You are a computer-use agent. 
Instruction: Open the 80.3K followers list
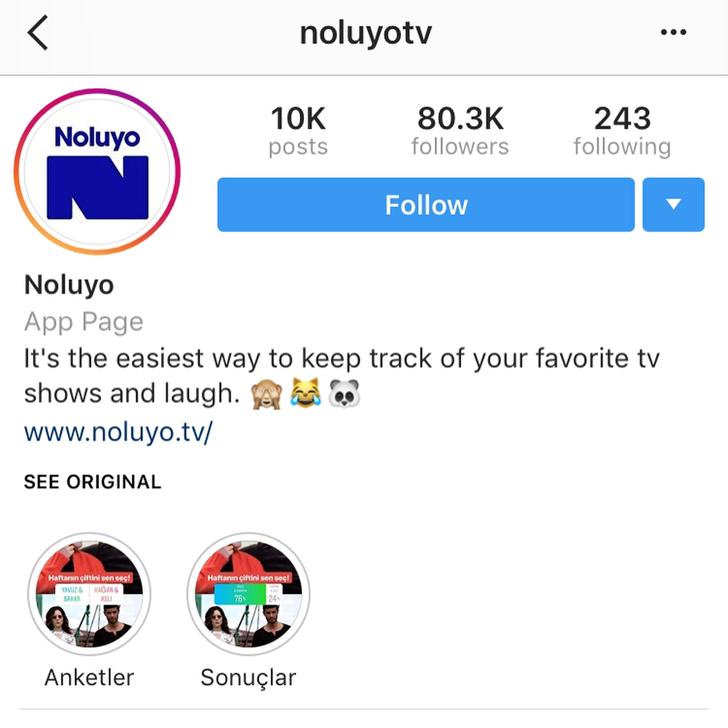(460, 131)
